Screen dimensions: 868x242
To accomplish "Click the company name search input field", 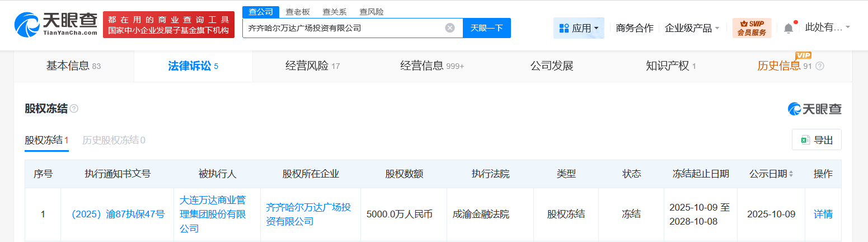I will tap(341, 28).
